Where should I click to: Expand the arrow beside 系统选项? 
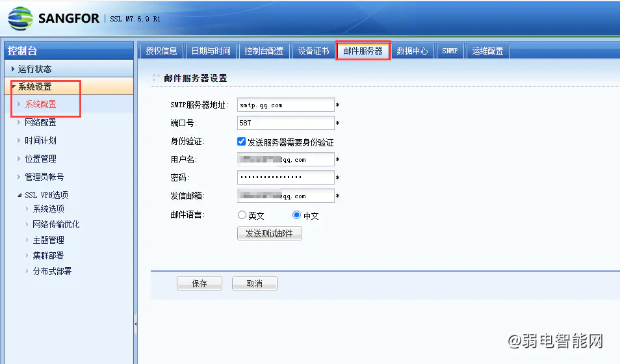tap(27, 209)
